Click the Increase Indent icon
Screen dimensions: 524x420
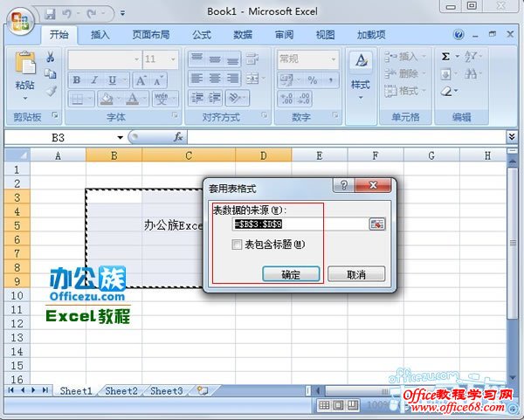215,98
